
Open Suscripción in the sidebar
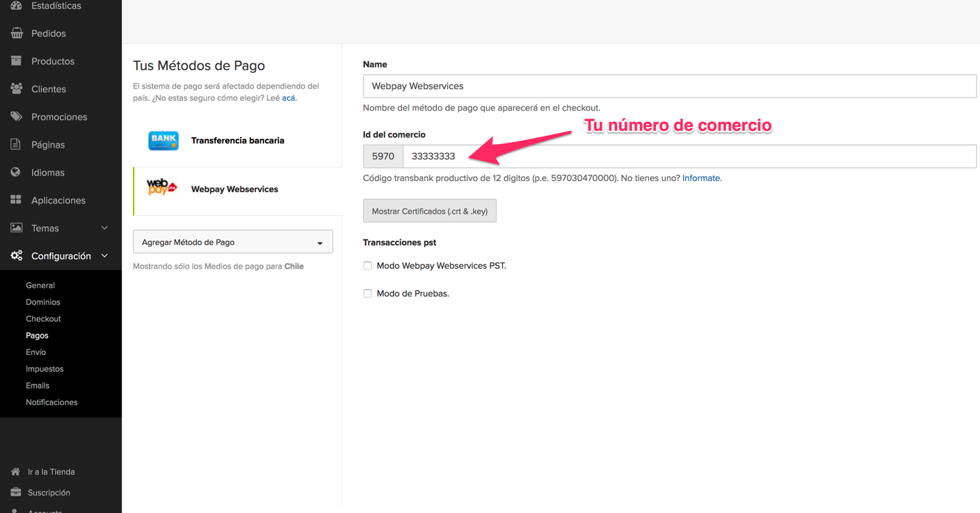[x=49, y=493]
